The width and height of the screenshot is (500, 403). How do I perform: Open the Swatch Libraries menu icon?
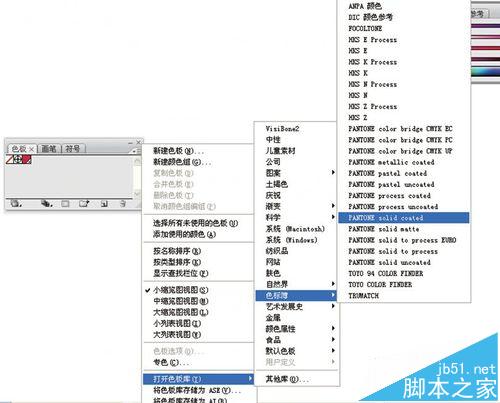15,203
